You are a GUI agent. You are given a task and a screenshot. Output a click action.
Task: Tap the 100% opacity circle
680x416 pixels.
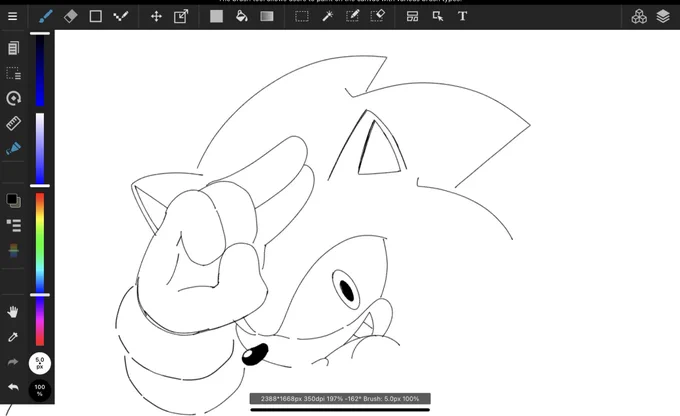pos(40,390)
